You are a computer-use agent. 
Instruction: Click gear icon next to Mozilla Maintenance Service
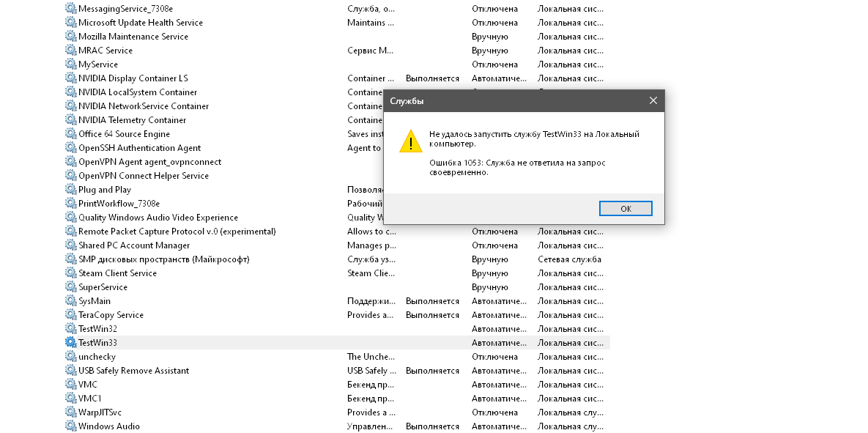(70, 36)
